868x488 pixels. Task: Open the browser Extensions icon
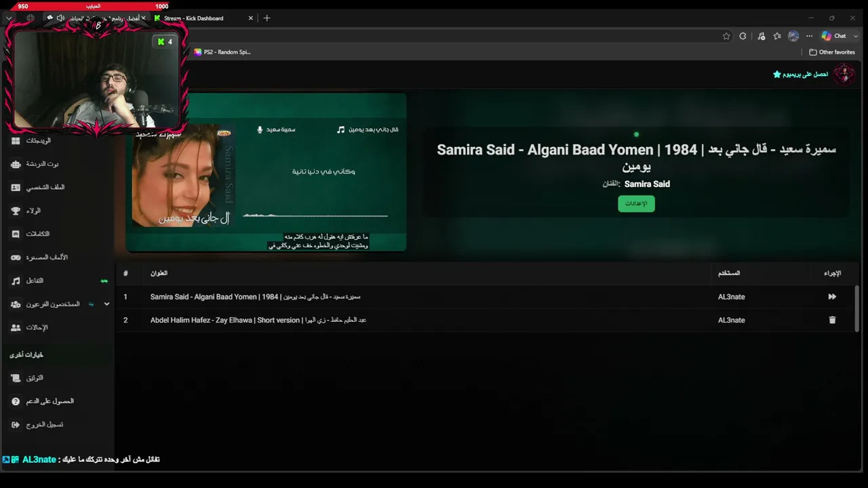(x=743, y=36)
